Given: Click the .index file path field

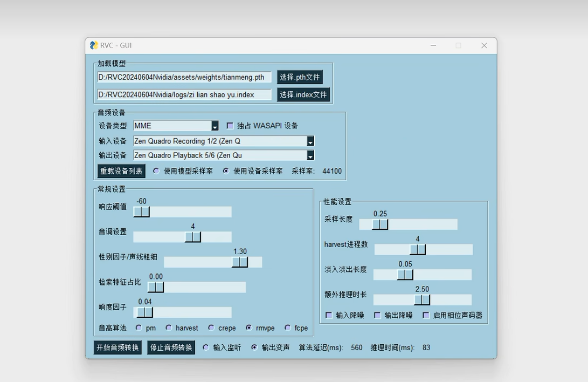Looking at the screenshot, I should [x=184, y=94].
